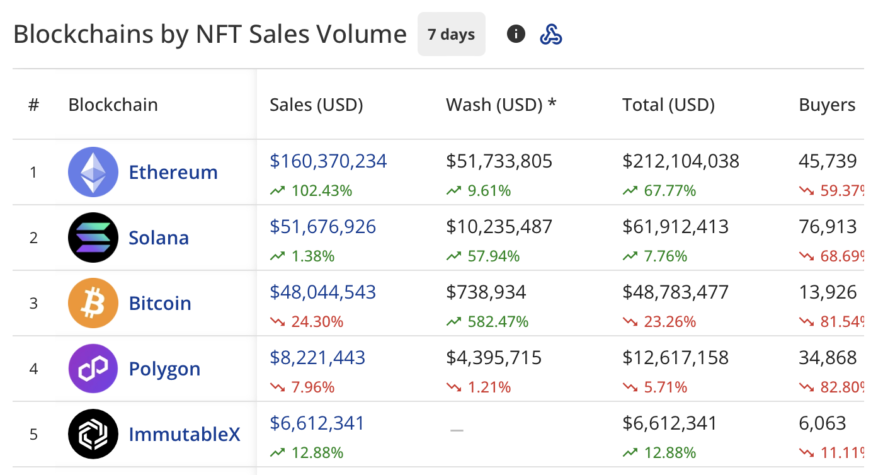The image size is (883, 475).
Task: Open the Polygon blockchain link
Action: (x=164, y=369)
